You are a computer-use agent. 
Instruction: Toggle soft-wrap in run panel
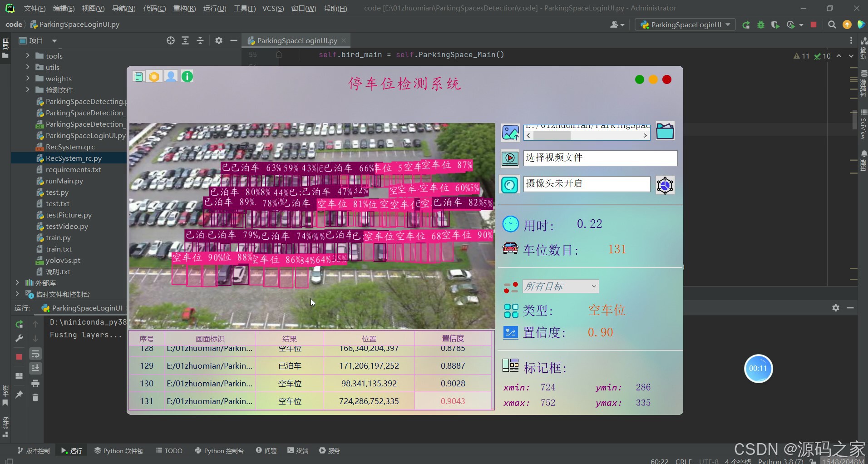pos(35,354)
